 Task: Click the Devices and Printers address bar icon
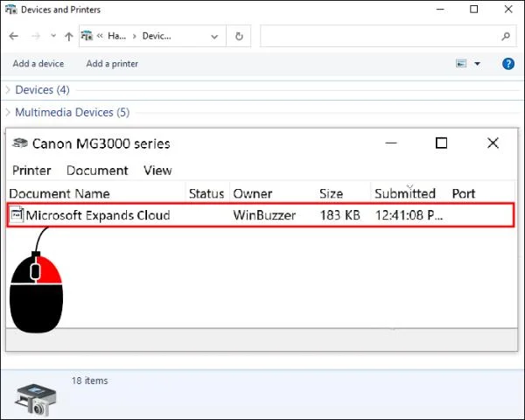point(87,36)
